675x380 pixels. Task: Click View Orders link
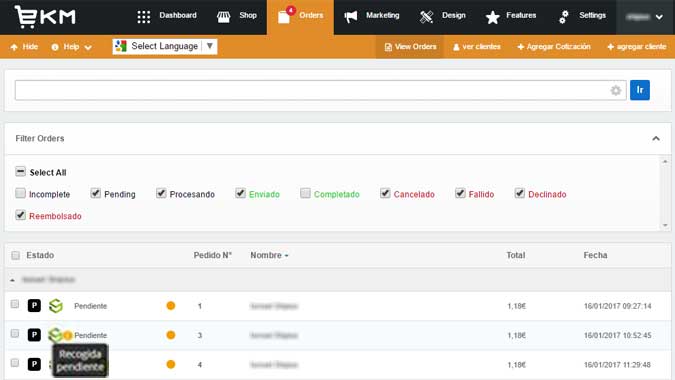tap(410, 47)
